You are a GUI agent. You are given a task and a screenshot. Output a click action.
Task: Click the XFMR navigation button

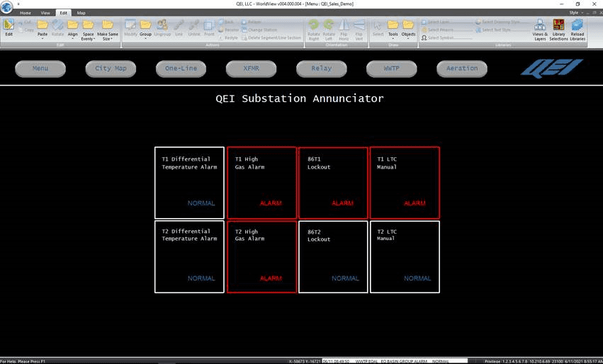(251, 69)
